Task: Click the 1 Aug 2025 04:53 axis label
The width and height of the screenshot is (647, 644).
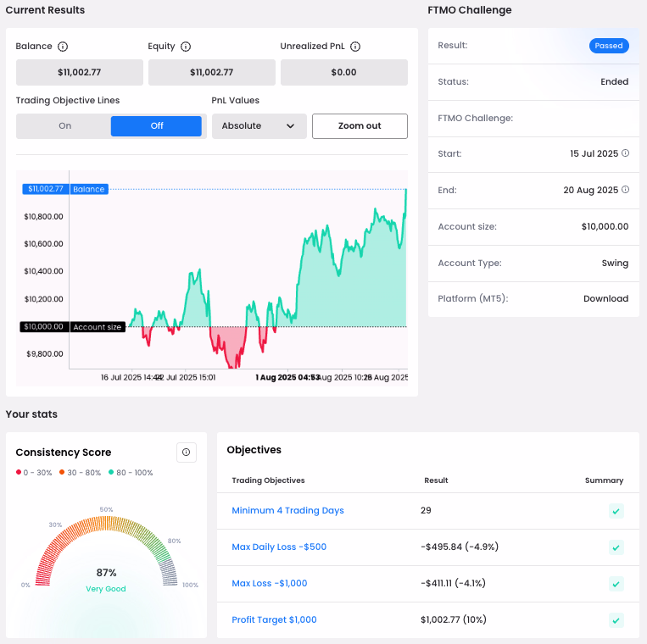Action: [286, 377]
